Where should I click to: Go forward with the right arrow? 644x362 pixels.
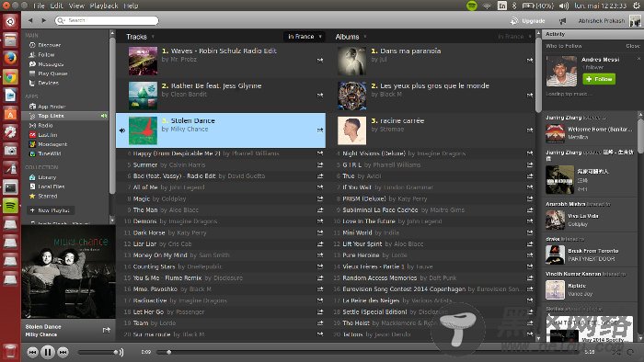[43, 20]
